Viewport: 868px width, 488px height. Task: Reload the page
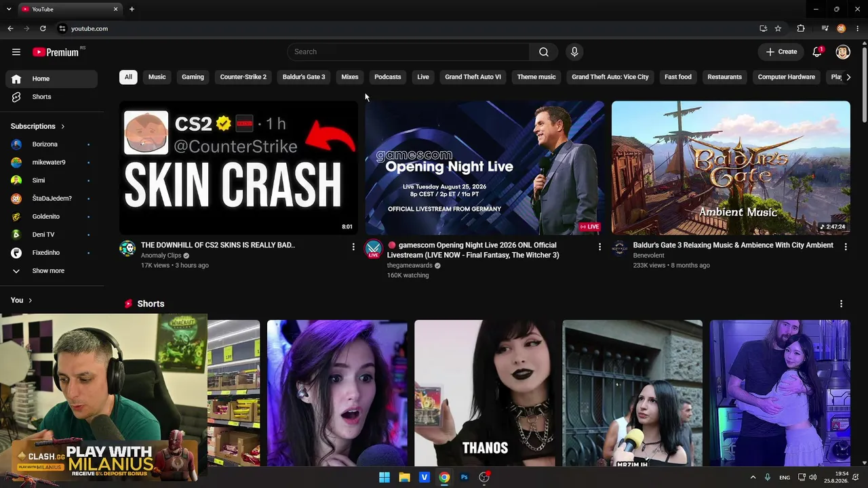click(x=43, y=28)
